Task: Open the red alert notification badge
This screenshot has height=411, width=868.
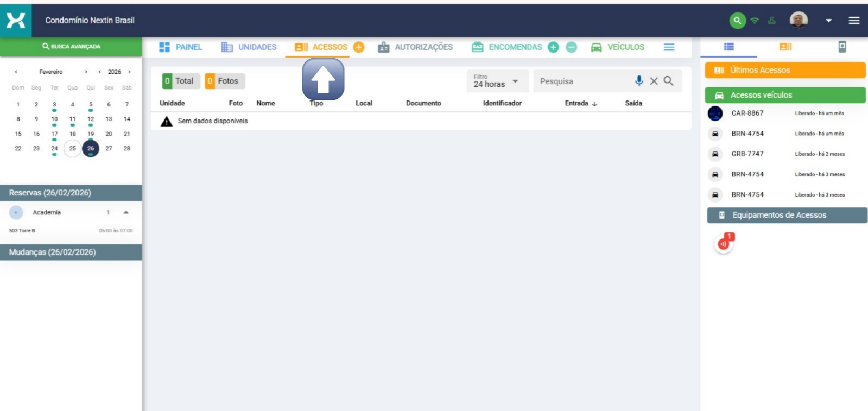Action: click(x=724, y=243)
